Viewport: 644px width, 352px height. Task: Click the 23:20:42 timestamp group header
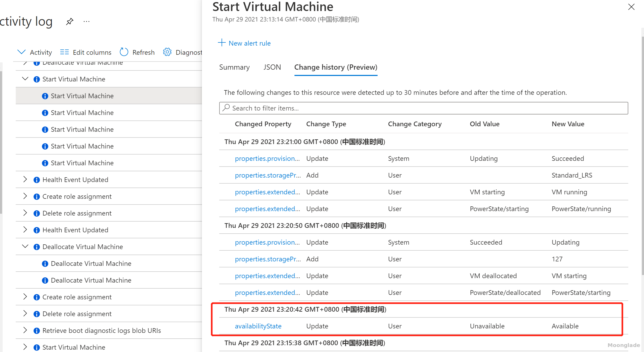click(x=305, y=309)
